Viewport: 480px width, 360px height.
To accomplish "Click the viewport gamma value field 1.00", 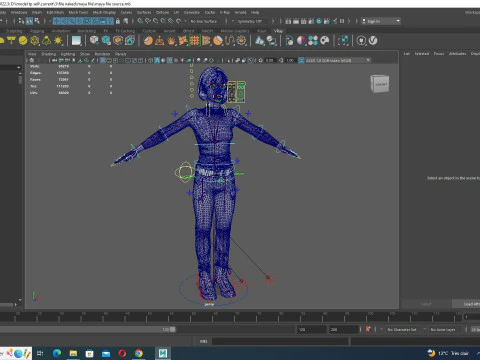I will point(290,60).
